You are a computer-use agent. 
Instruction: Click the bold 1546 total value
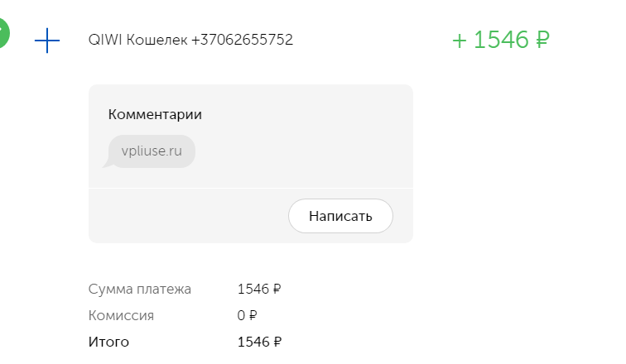253,342
